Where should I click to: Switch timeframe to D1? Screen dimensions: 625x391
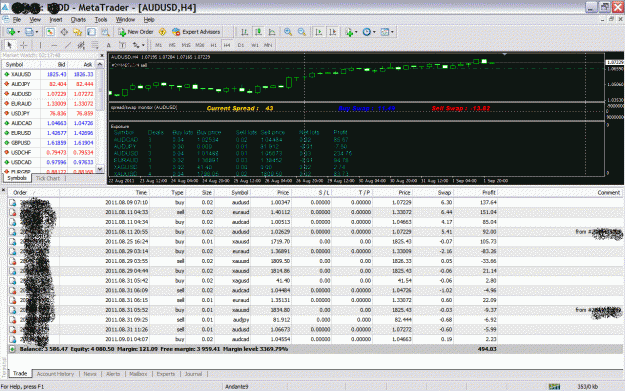(240, 45)
